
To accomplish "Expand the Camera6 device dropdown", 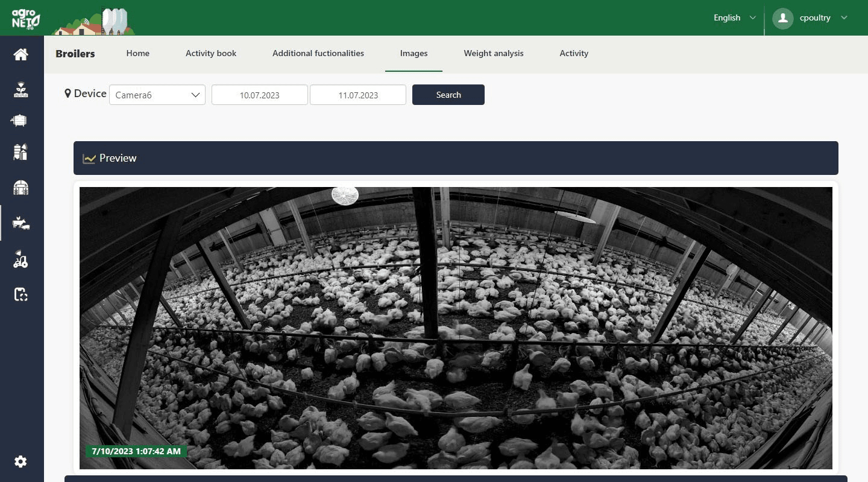I will 157,95.
